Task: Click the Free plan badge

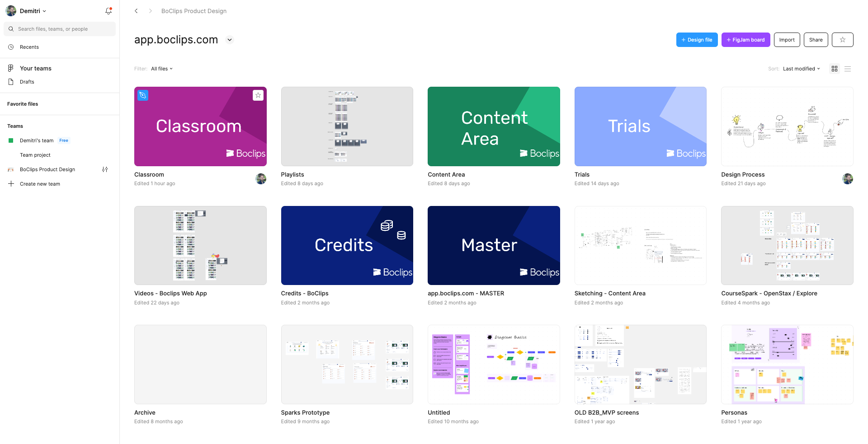Action: (64, 140)
